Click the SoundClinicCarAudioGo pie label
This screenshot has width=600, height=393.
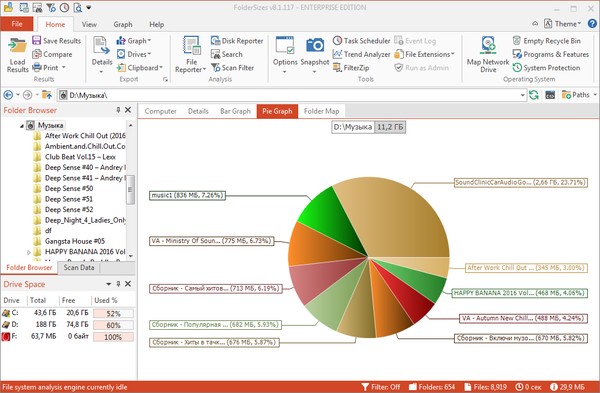pos(520,183)
